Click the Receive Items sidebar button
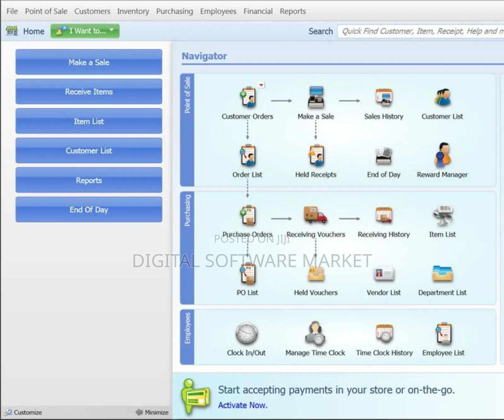The width and height of the screenshot is (504, 420). [x=89, y=92]
